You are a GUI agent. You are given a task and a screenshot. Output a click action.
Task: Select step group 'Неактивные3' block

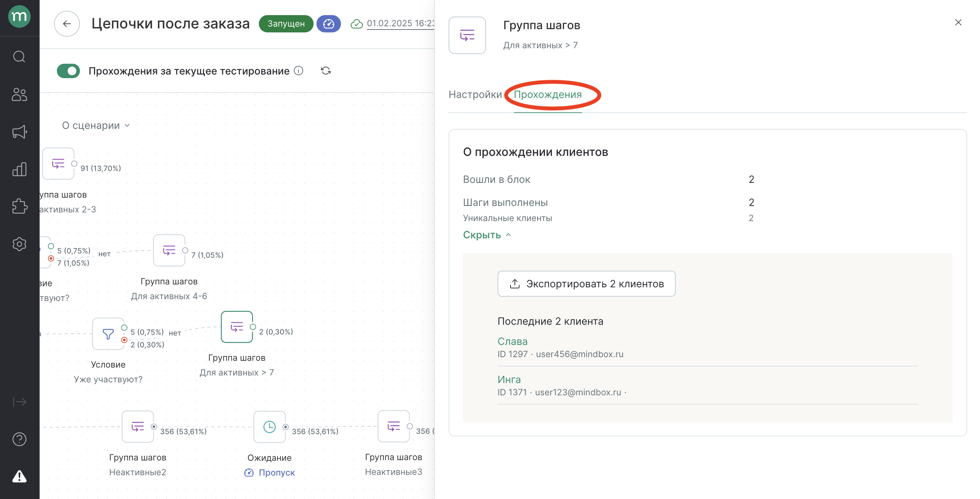click(x=394, y=426)
